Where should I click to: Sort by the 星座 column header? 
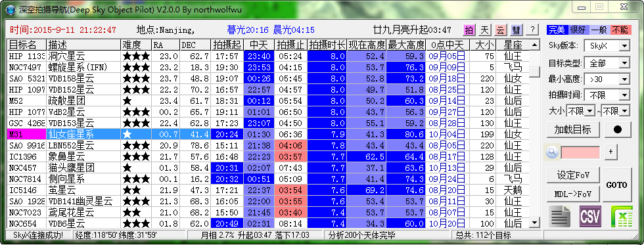coord(513,45)
